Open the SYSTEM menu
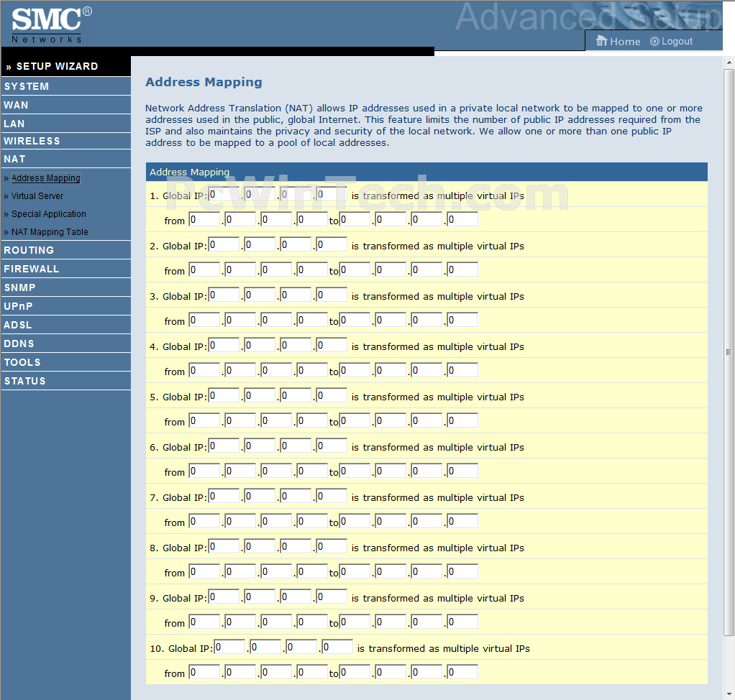Screen dimensions: 735x700 pyautogui.click(x=65, y=86)
